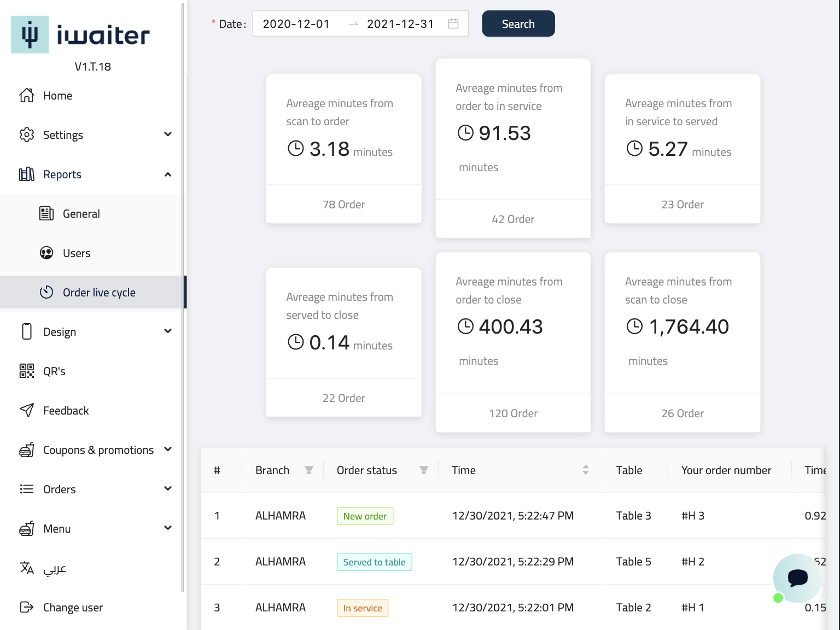Viewport: 840px width, 630px height.
Task: Click Change user link
Action: click(73, 608)
